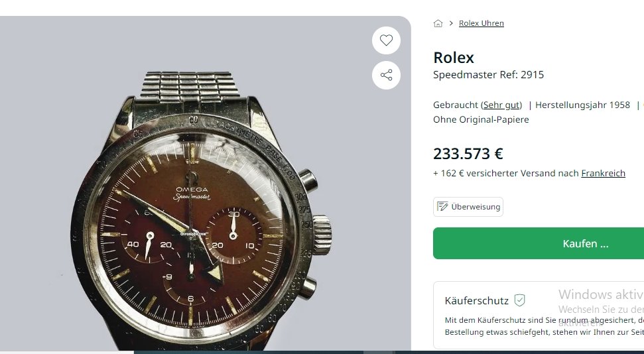This screenshot has height=354, width=644.
Task: Click the Herstellungsjahr 1958 detail
Action: click(x=582, y=105)
